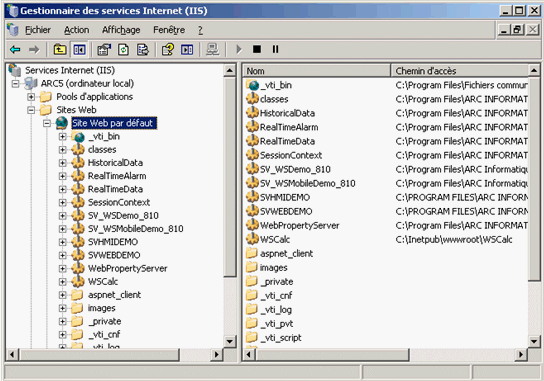Viewport: 544px width, 381px height.
Task: Open the Fenêtre menu
Action: 169,30
